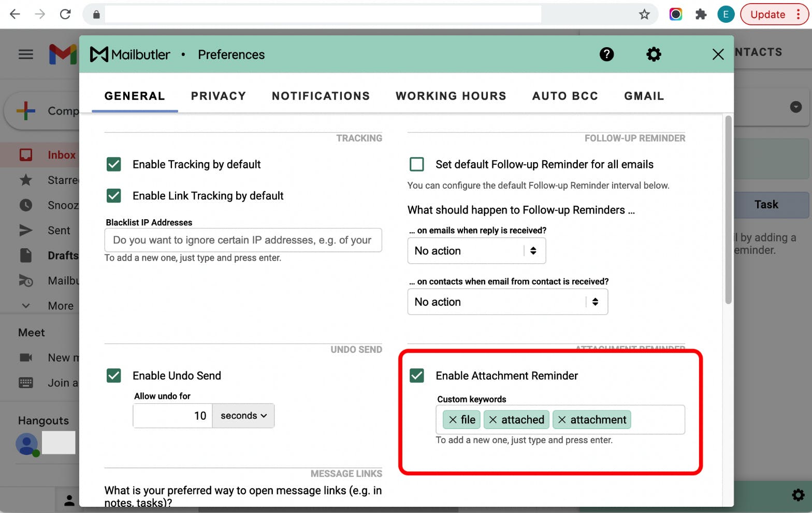Toggle Enable Undo Send checkbox

114,376
